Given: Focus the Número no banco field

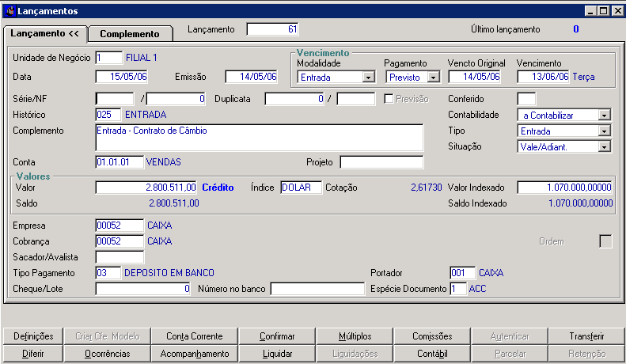Looking at the screenshot, I should click(318, 289).
